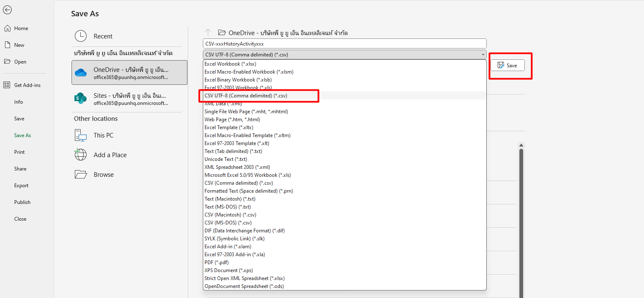Click the scrollbar up arrow
This screenshot has height=298, width=644.
point(521,145)
